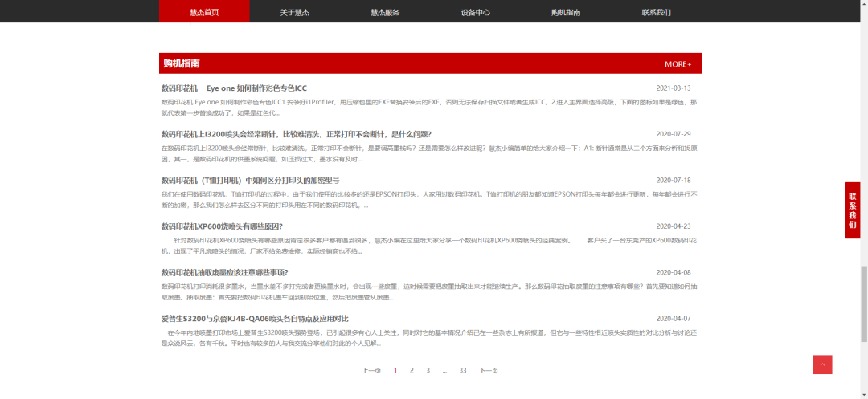Screen dimensions: 868x399
Task: Open article 数码印花机抽取废墨应该注意哪些事项?
Action: click(225, 272)
